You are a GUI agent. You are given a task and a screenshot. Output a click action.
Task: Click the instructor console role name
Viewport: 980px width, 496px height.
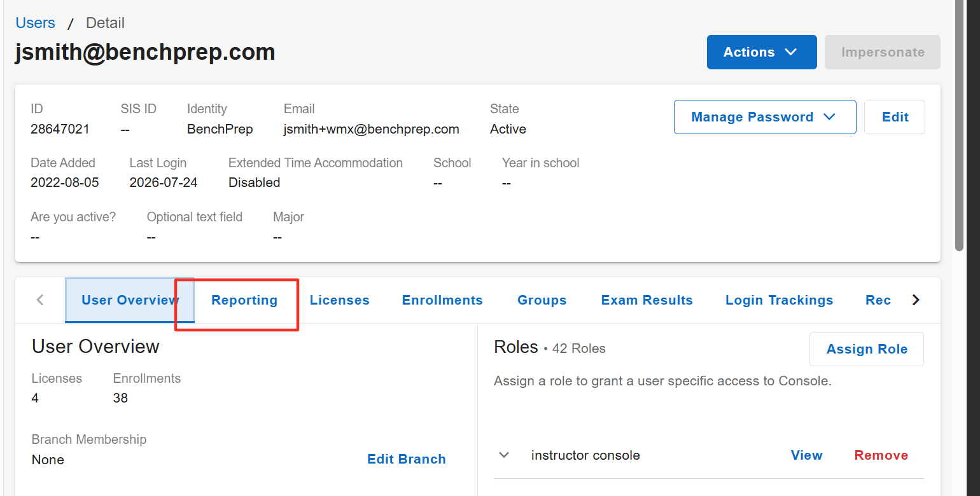pos(585,455)
